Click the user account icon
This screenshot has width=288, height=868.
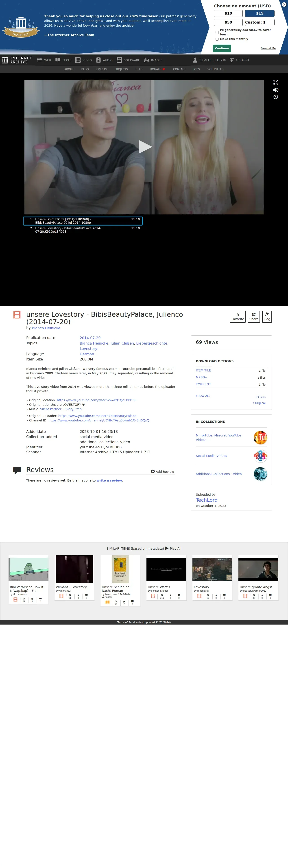click(195, 60)
